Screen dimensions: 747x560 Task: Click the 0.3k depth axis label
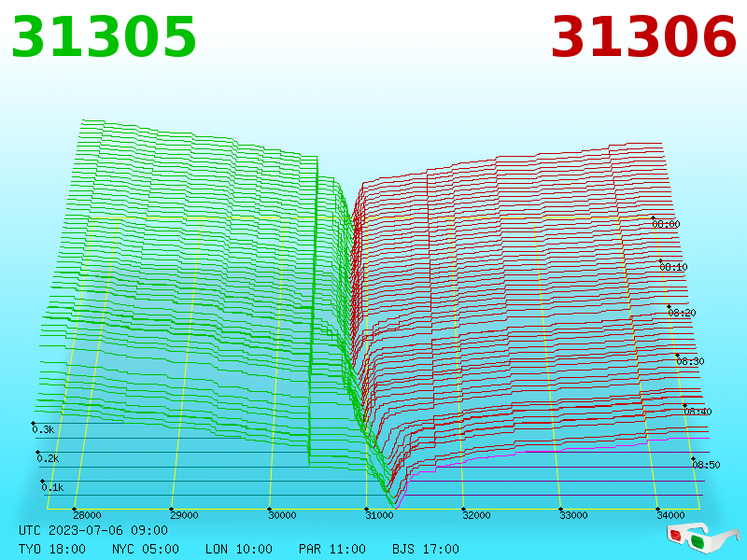[x=43, y=429]
